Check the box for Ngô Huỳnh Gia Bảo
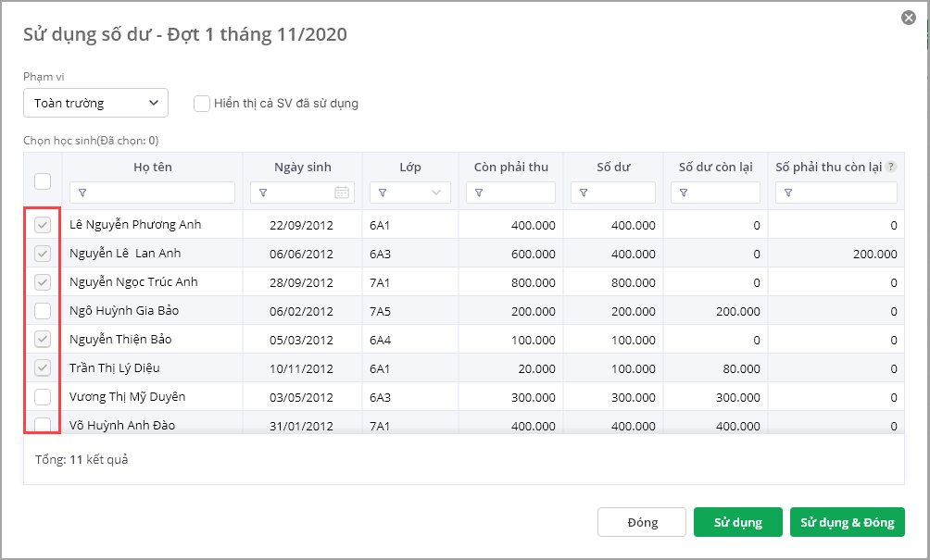 [43, 310]
